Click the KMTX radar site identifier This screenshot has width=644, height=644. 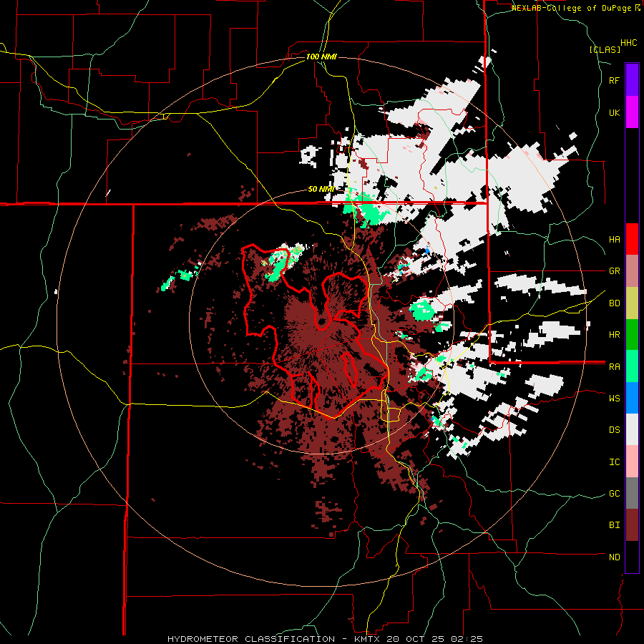[x=368, y=639]
